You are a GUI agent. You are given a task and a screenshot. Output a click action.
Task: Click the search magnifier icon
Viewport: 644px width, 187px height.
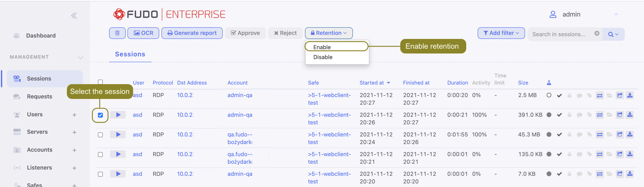click(610, 34)
